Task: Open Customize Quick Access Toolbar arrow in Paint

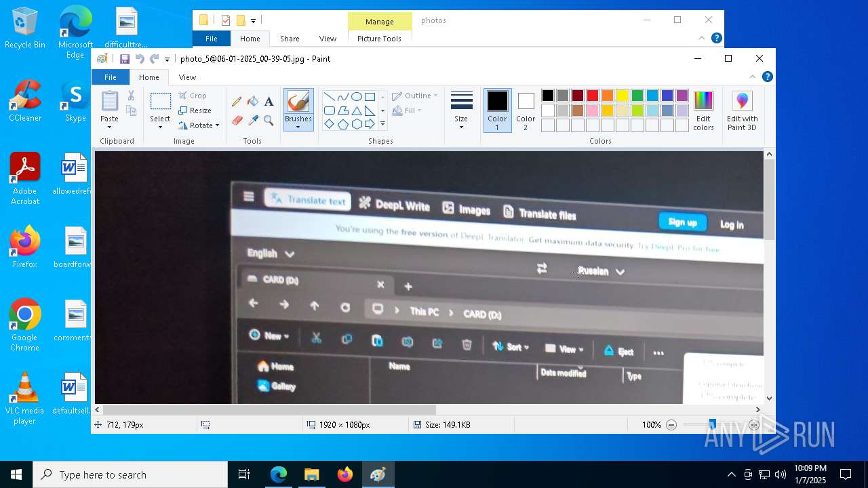Action: click(167, 59)
